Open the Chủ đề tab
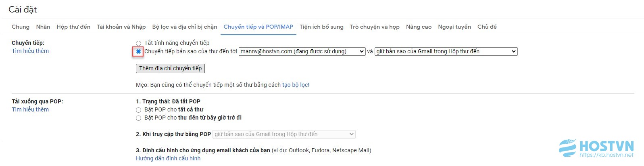The height and width of the screenshot is (166, 644). click(487, 27)
